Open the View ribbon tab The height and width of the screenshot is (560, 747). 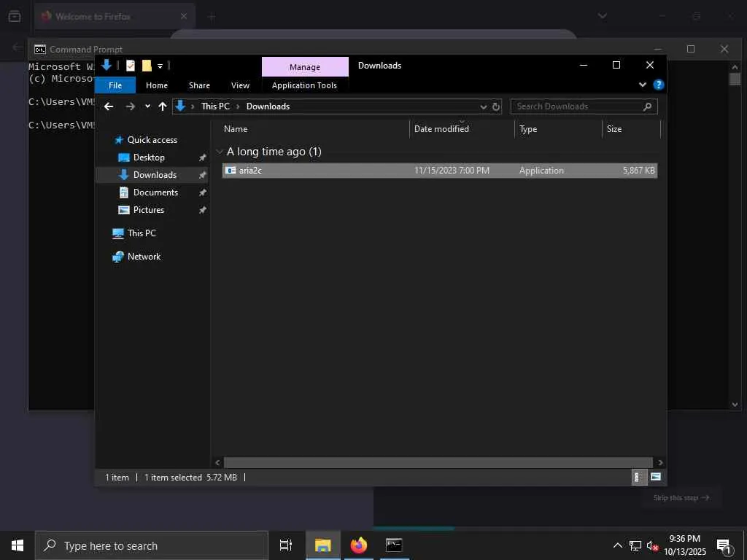[240, 85]
